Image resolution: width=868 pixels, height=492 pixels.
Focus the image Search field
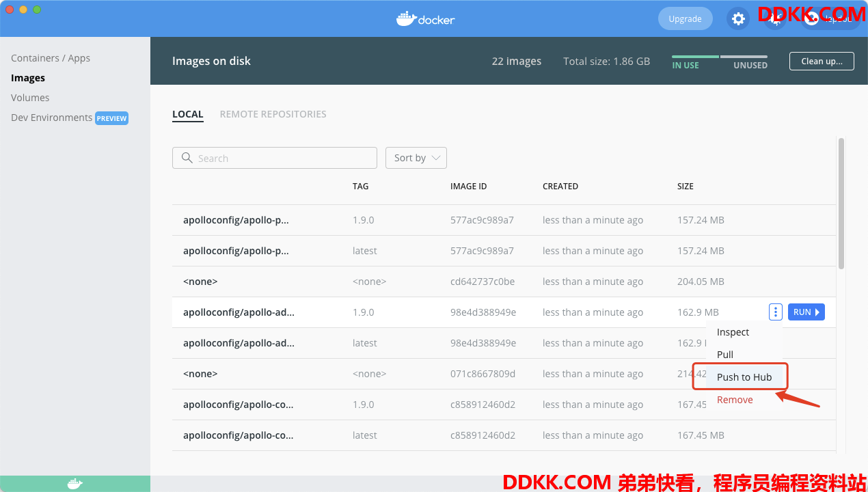click(x=275, y=158)
